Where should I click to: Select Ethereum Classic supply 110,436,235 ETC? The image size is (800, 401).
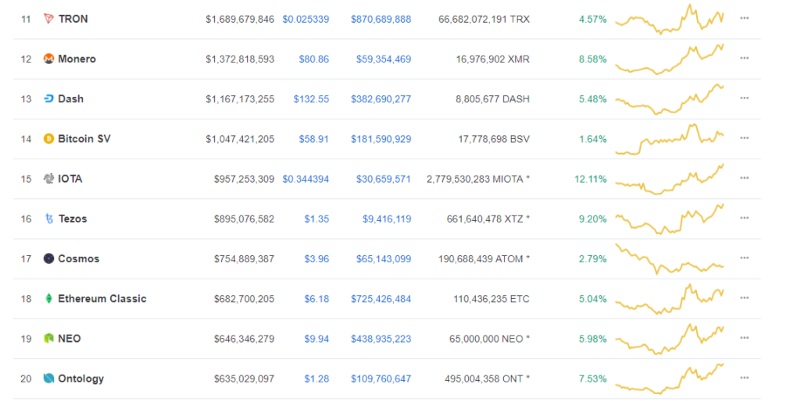(x=491, y=299)
